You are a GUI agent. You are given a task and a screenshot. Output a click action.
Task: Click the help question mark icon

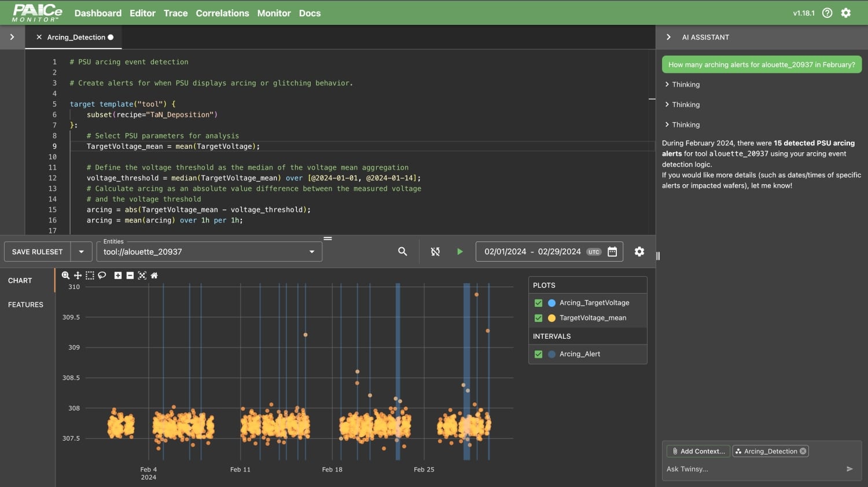[x=827, y=13]
